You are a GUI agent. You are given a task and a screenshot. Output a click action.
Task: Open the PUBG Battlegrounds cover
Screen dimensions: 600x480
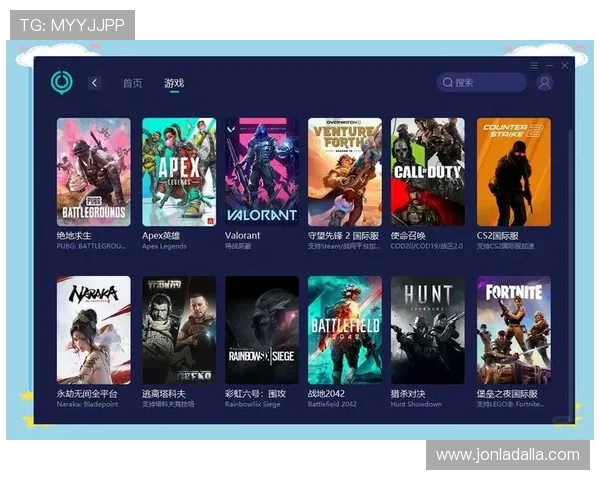[94, 172]
